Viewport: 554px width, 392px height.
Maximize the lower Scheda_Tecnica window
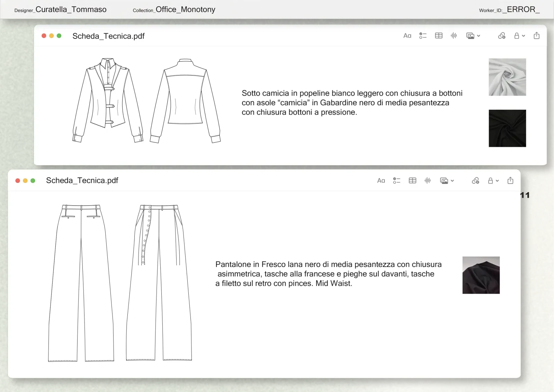33,180
